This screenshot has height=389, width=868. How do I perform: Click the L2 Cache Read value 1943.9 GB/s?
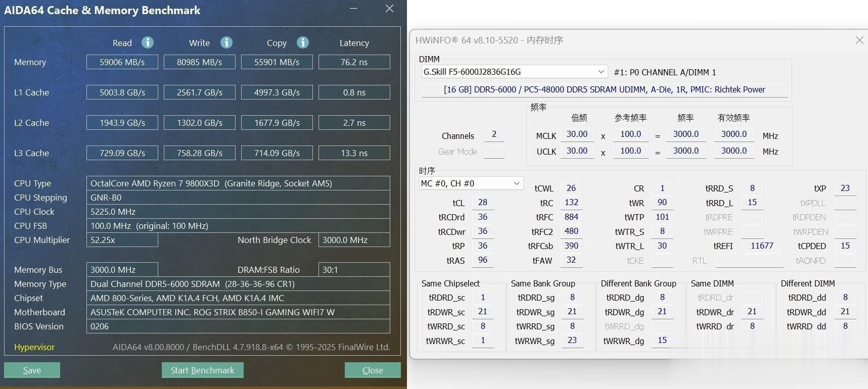tap(122, 123)
